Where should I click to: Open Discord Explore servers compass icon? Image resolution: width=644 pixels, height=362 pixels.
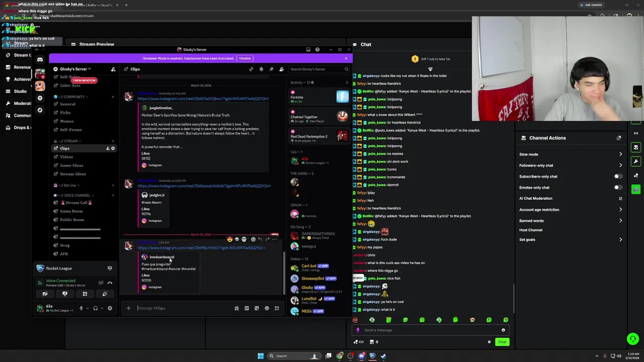(x=40, y=110)
